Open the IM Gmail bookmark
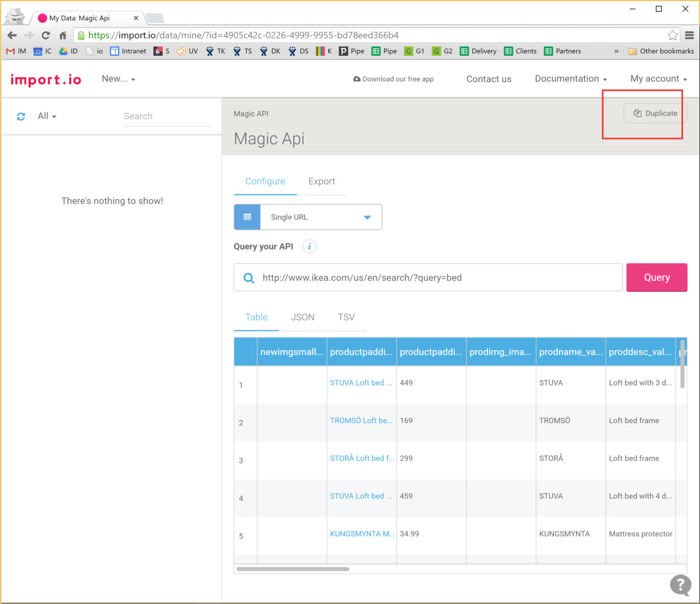The width and height of the screenshot is (700, 604). point(16,51)
